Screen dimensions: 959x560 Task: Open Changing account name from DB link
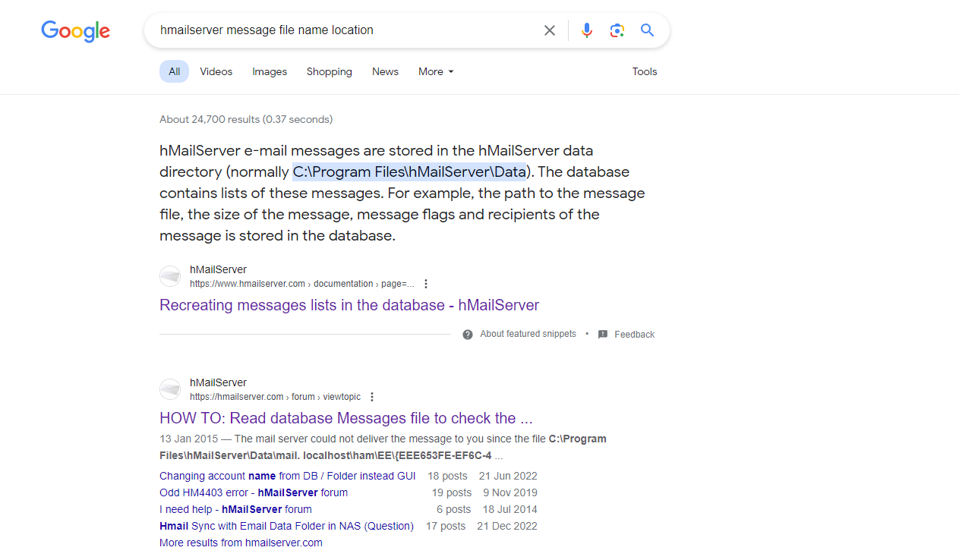pos(288,476)
